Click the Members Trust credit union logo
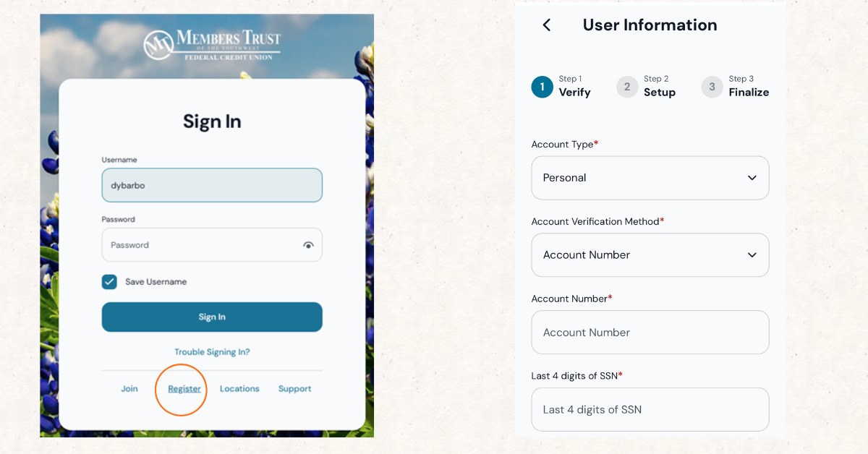The image size is (868, 454). tap(212, 42)
